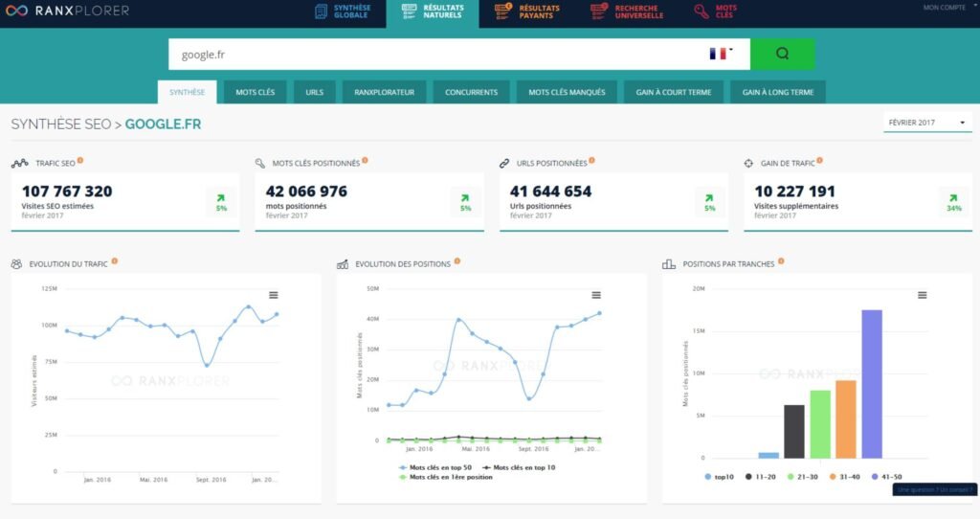The image size is (980, 519).
Task: Click the 107 767 320 visits value
Action: click(x=67, y=192)
